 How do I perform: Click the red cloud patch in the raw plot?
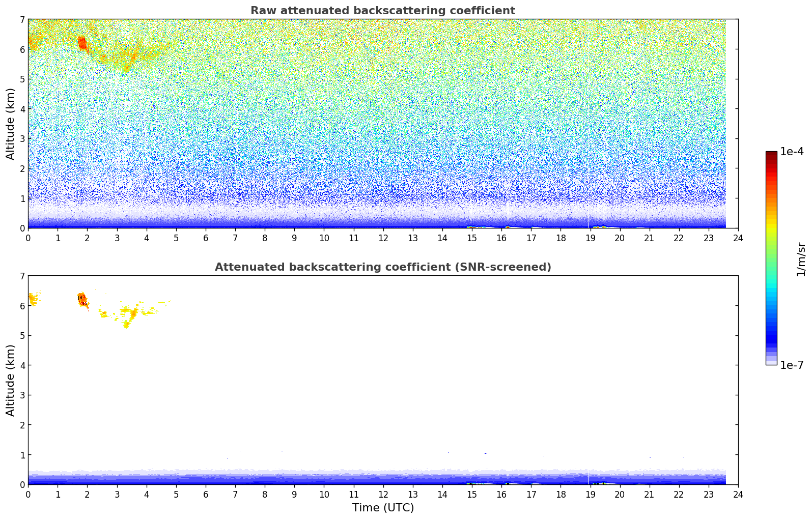click(x=82, y=43)
